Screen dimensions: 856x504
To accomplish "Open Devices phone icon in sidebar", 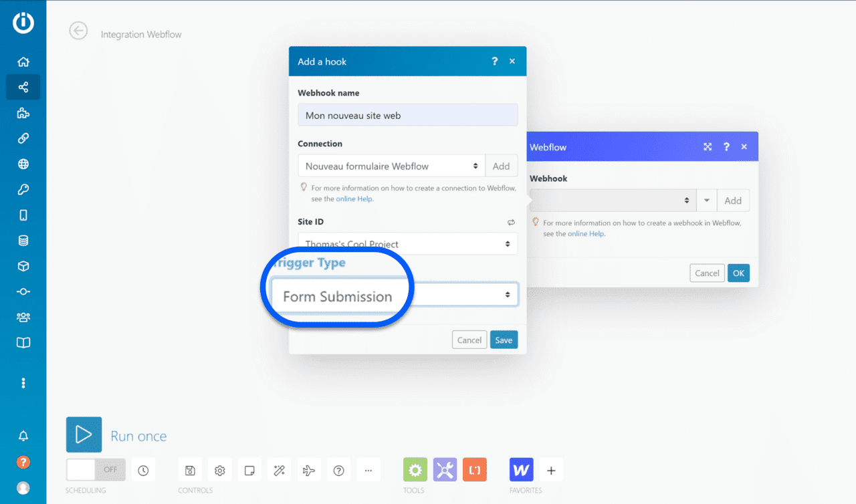I will (23, 215).
